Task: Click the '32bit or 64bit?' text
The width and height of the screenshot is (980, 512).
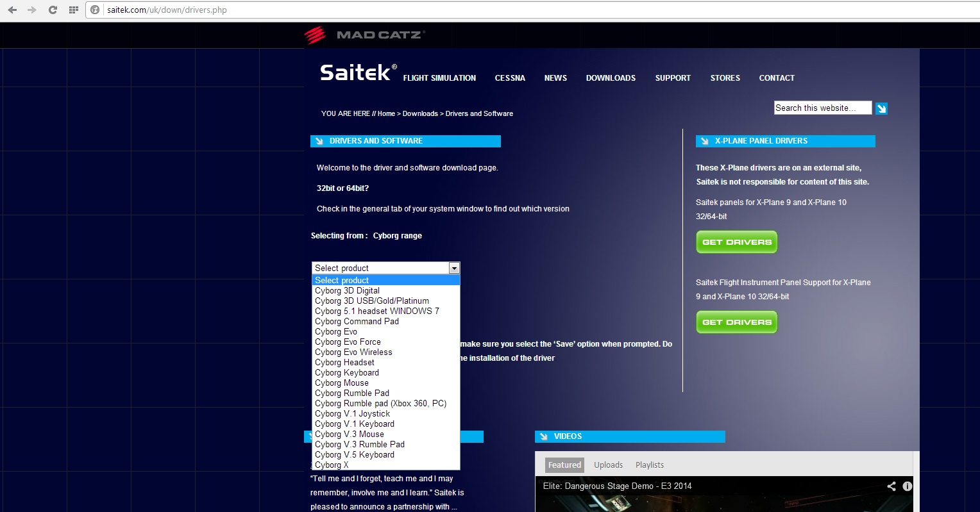Action: coord(342,188)
